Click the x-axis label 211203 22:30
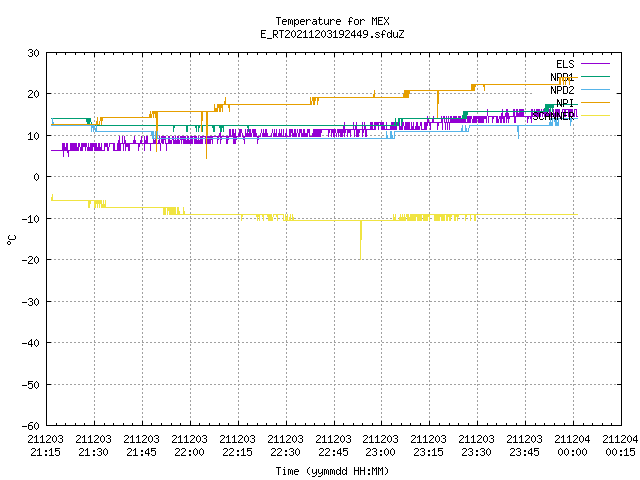 tap(285, 446)
